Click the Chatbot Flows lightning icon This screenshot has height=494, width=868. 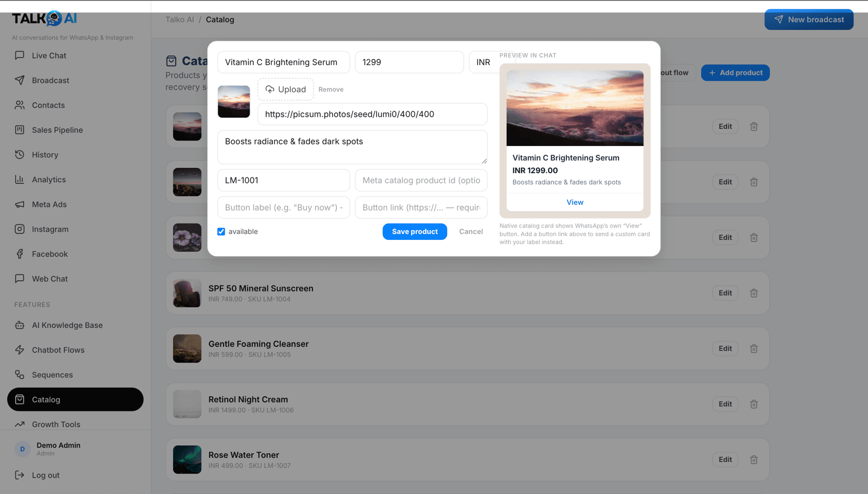(x=20, y=350)
